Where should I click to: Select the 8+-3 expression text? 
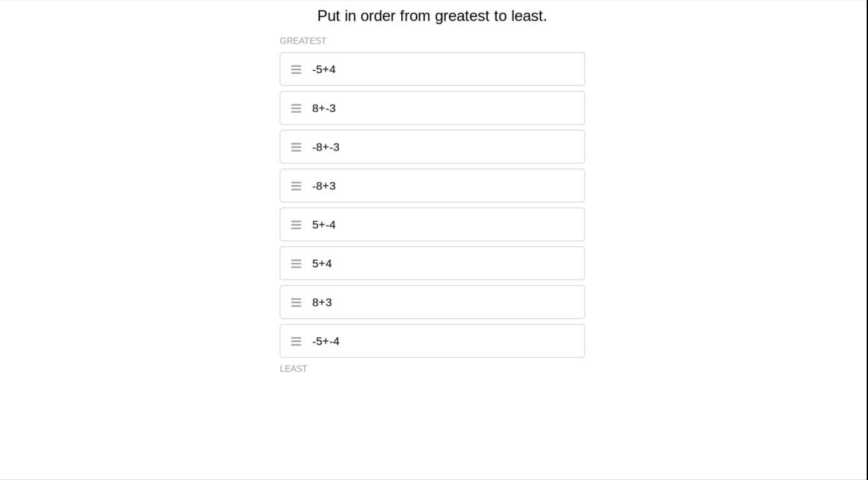pyautogui.click(x=324, y=108)
